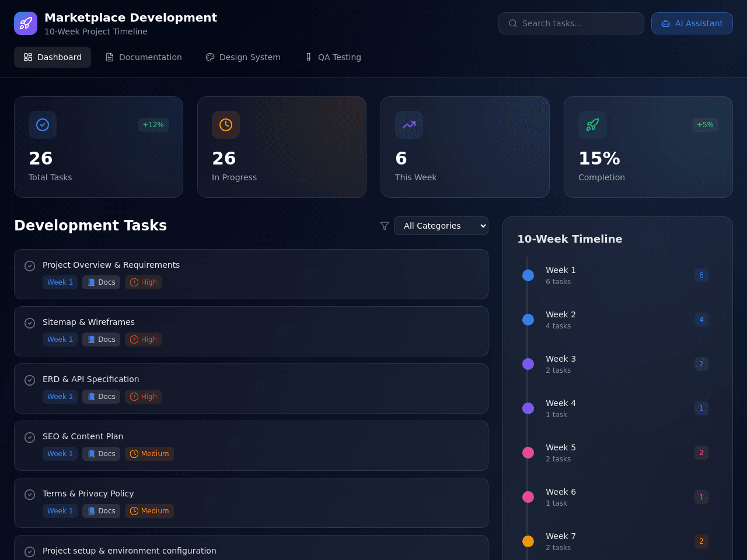Toggle Project setup & environment configuration checkbox
The height and width of the screenshot is (560, 747).
[30, 552]
